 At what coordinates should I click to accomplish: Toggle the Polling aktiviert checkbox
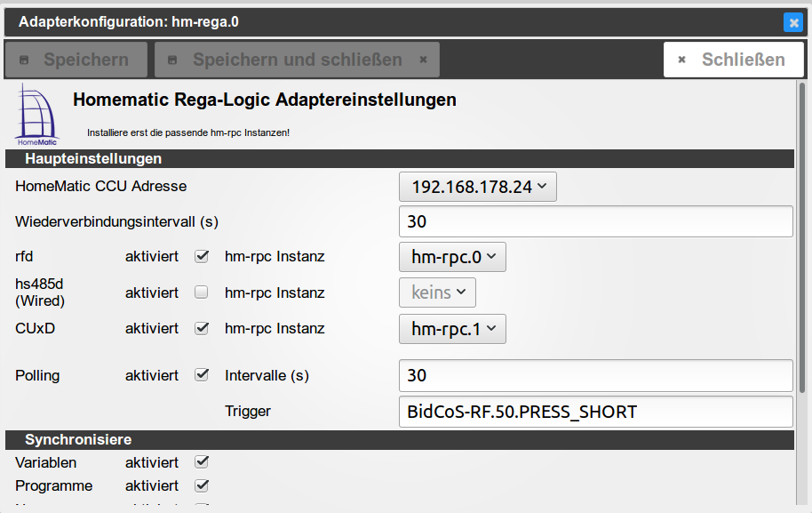[x=202, y=374]
